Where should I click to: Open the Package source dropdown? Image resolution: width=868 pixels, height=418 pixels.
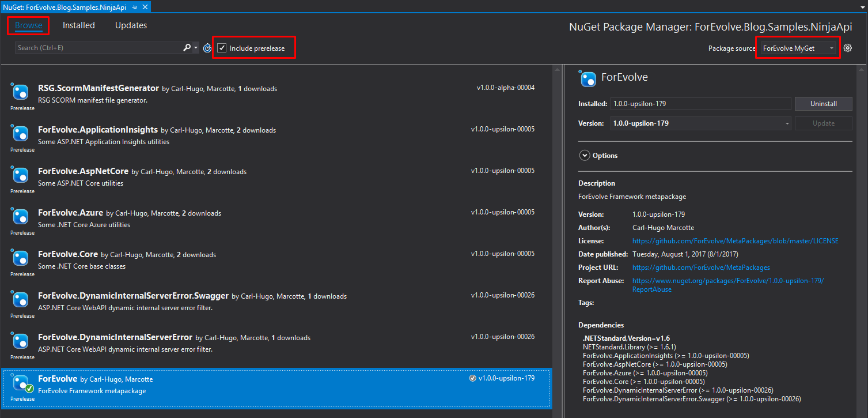pos(798,48)
